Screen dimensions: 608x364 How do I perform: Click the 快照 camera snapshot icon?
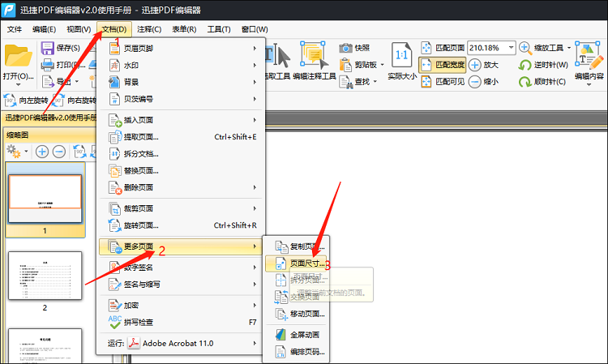(x=345, y=48)
